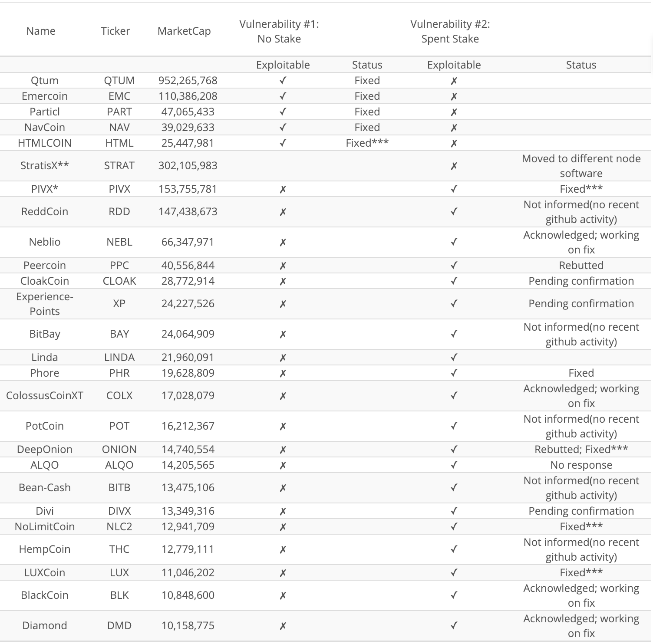Click the Emercoin name cell
Screen dimensions: 653x644
(x=45, y=96)
